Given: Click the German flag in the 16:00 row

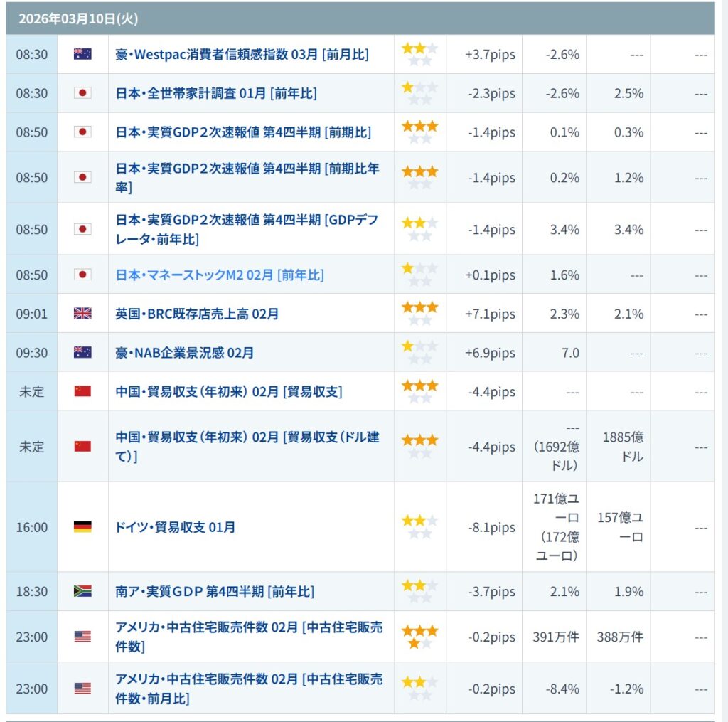Looking at the screenshot, I should pyautogui.click(x=82, y=527).
